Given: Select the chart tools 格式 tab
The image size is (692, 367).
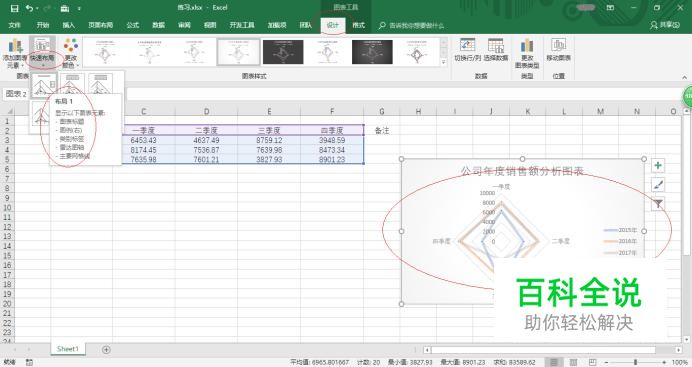Looking at the screenshot, I should coord(358,25).
